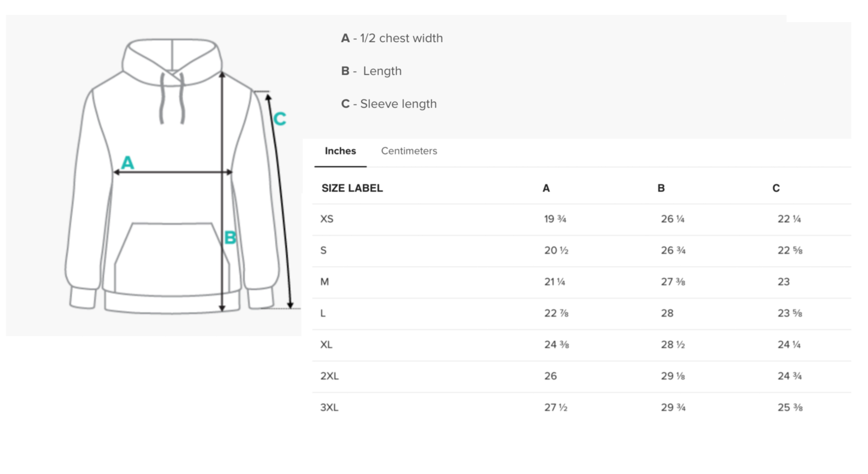
Task: Select the 3XL size row label
Action: [329, 407]
